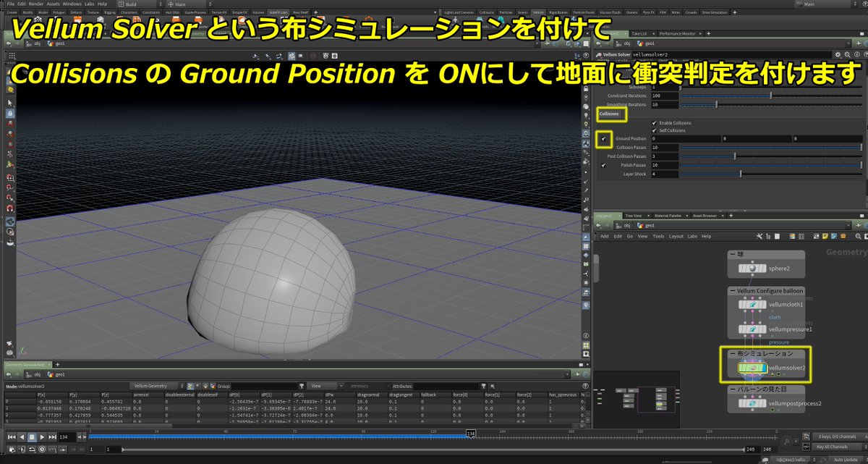Click the Collisions section header
The width and height of the screenshot is (868, 464).
tap(610, 114)
